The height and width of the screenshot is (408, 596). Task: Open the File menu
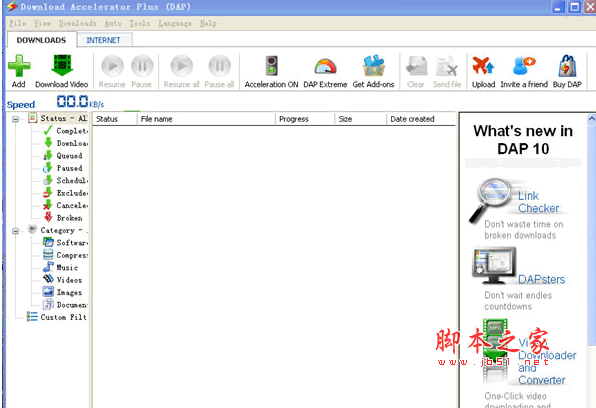pyautogui.click(x=17, y=24)
